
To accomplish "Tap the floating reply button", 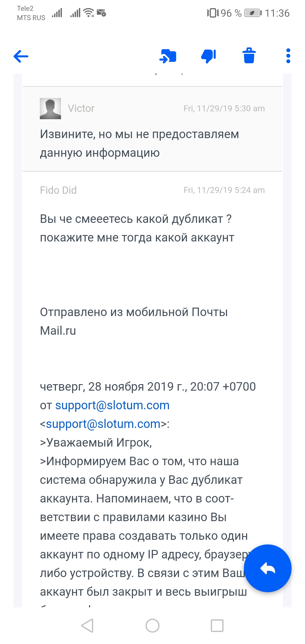I will coord(267,568).
